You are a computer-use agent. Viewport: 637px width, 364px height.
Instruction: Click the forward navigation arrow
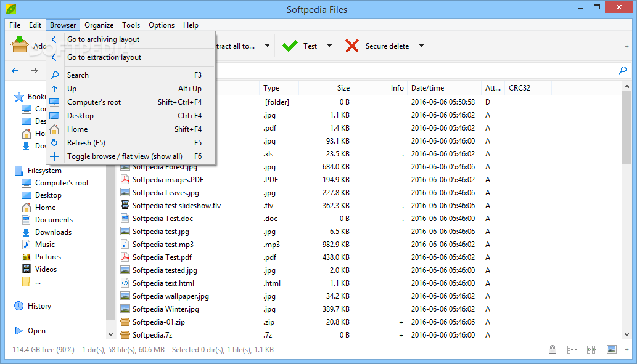35,71
